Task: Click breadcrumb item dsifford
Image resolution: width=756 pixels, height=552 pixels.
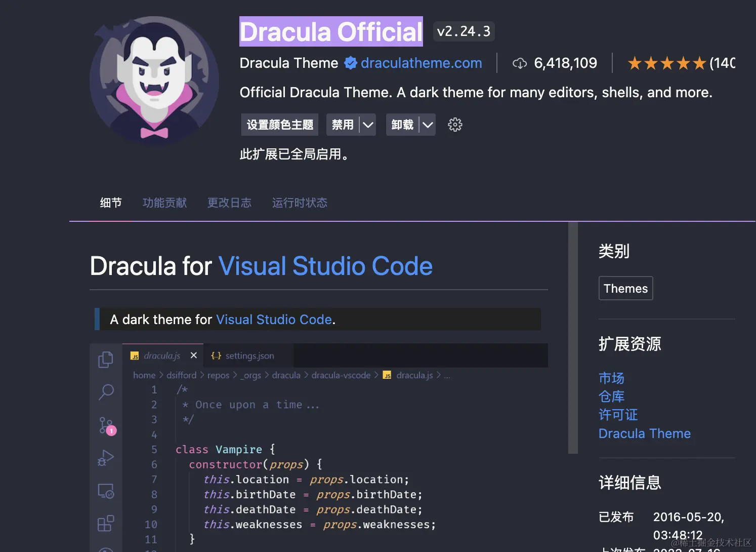Action: pos(182,375)
